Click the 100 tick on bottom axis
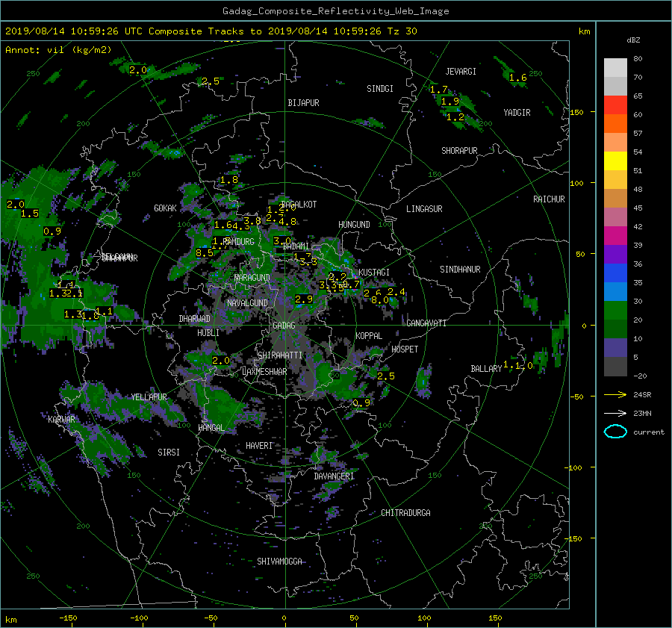This screenshot has height=628, width=672. 424,618
